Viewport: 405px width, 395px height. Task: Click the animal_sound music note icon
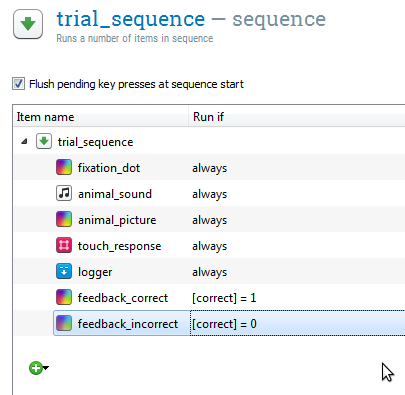64,193
